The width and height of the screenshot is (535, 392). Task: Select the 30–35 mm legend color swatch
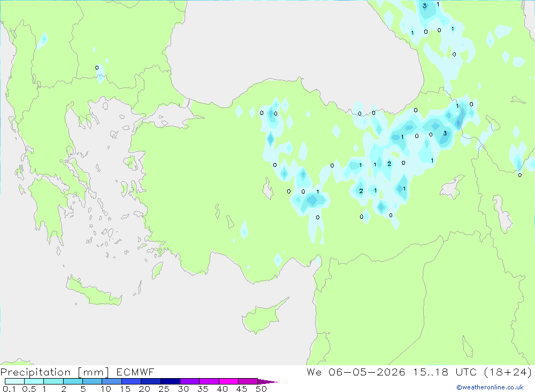coord(190,381)
